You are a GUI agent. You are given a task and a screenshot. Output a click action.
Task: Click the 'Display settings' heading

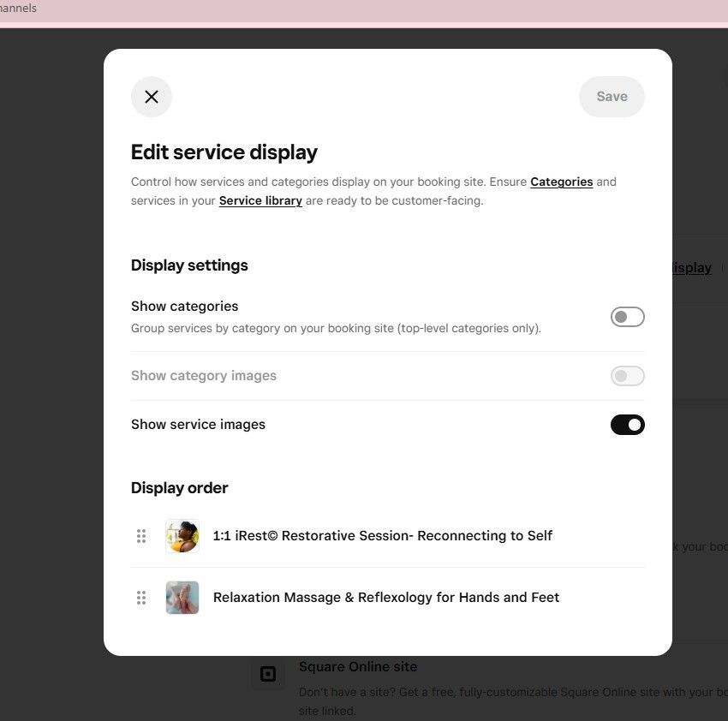(189, 265)
